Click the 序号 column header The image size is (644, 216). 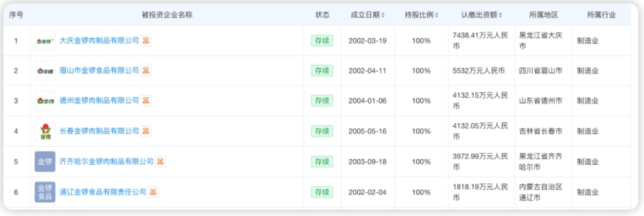(16, 15)
